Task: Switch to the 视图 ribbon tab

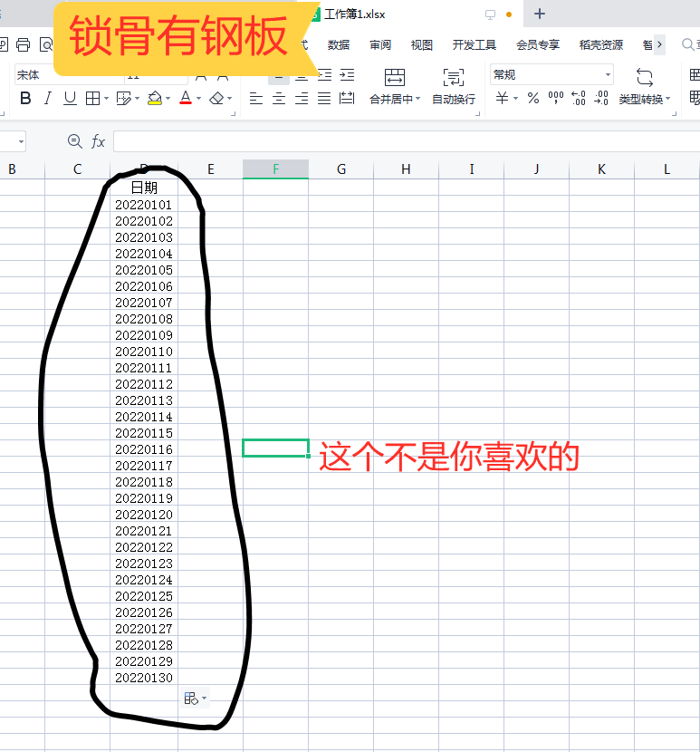Action: tap(422, 45)
